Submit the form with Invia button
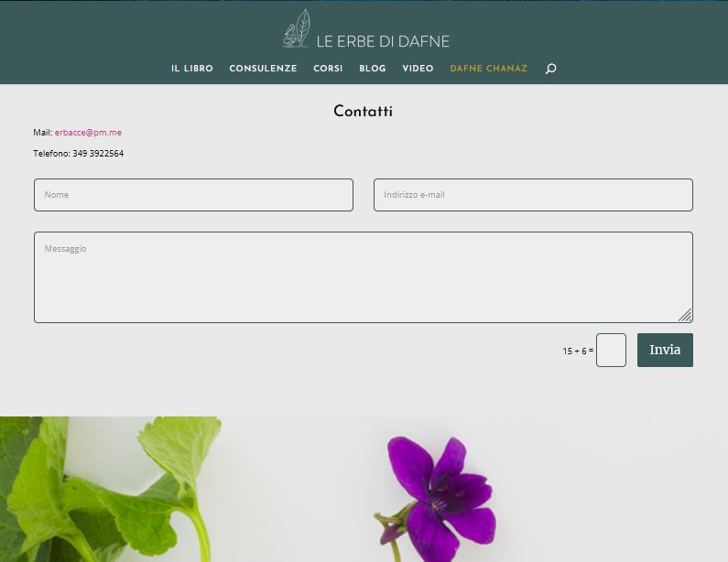 coord(665,350)
